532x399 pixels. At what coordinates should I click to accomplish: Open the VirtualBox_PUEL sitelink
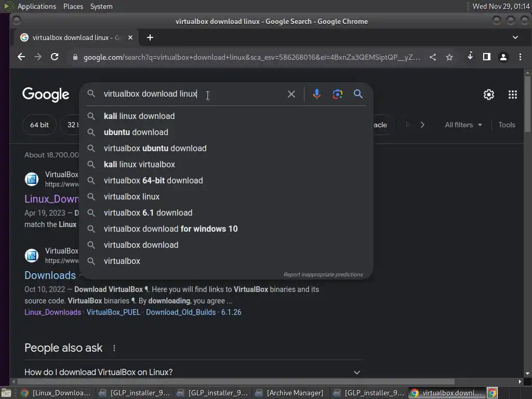pyautogui.click(x=113, y=312)
